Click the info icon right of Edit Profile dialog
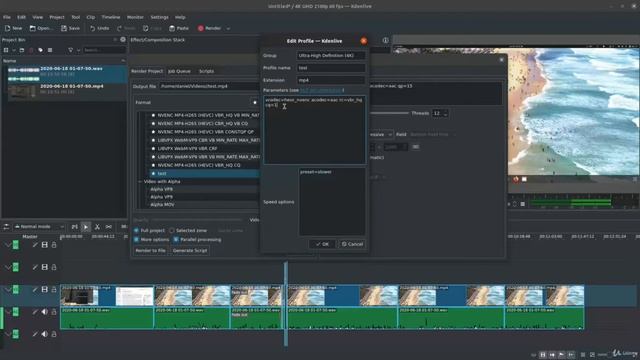Viewport: 640px width, 360px height. click(386, 40)
